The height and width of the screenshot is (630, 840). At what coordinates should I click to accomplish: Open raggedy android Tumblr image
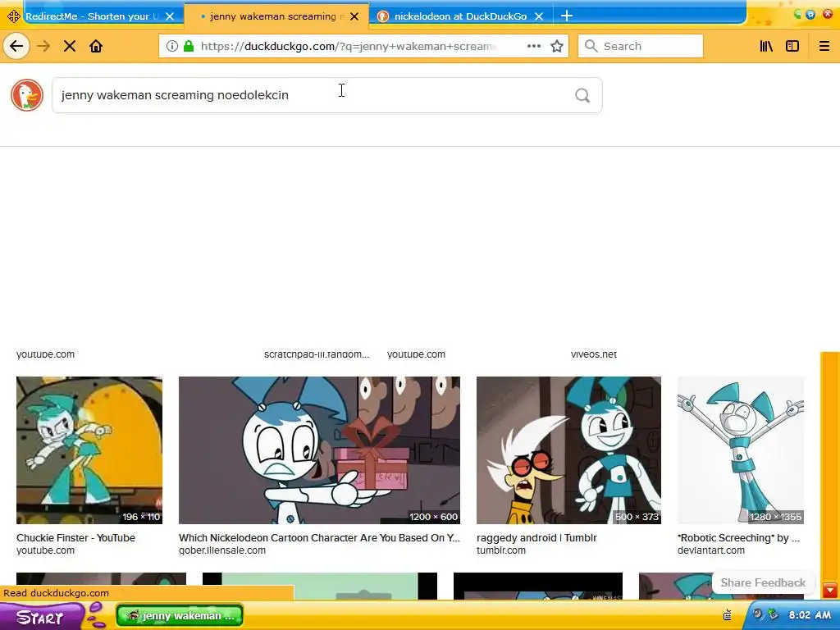568,450
